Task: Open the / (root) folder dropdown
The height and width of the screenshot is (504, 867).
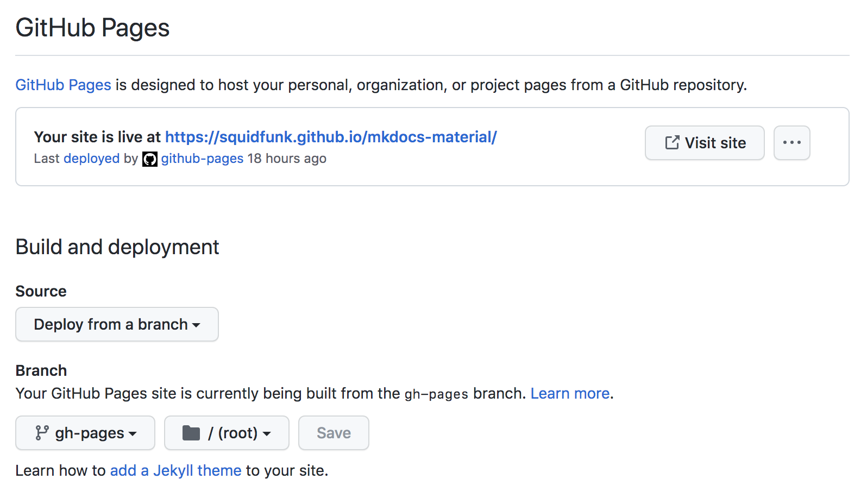Action: pyautogui.click(x=227, y=433)
